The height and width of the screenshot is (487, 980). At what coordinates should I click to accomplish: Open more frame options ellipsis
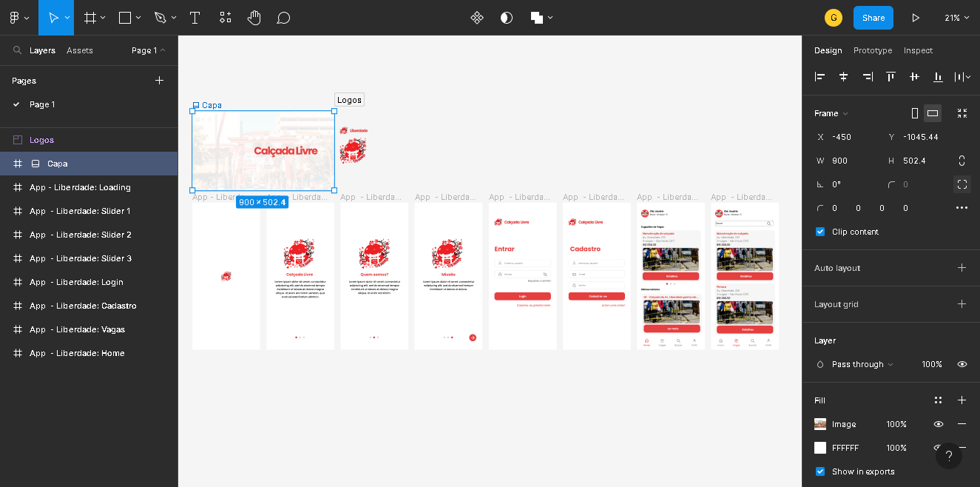962,208
